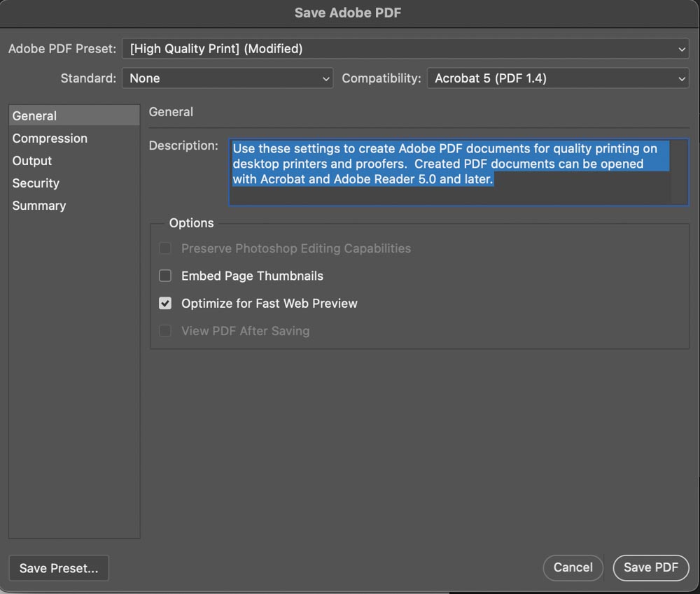Click the Save Preset... button
The height and width of the screenshot is (594, 700).
(x=59, y=568)
